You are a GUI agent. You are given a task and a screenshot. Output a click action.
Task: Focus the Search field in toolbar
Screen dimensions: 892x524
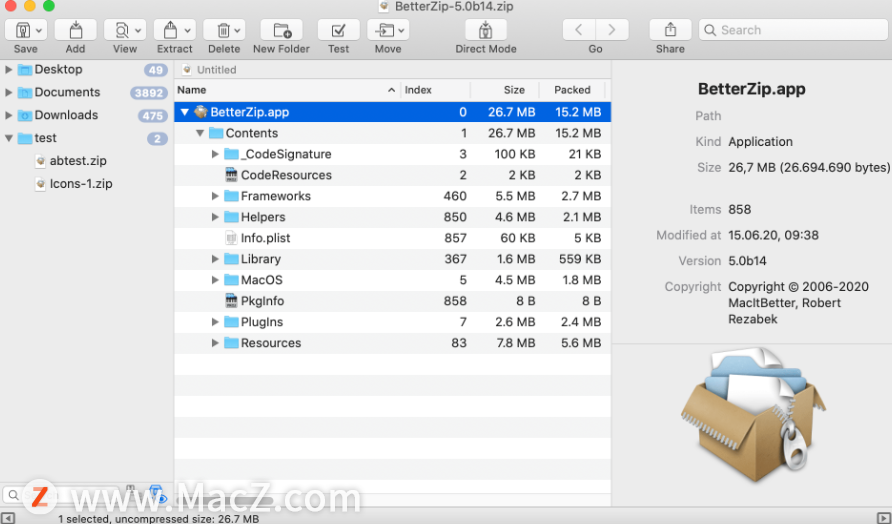(x=793, y=30)
